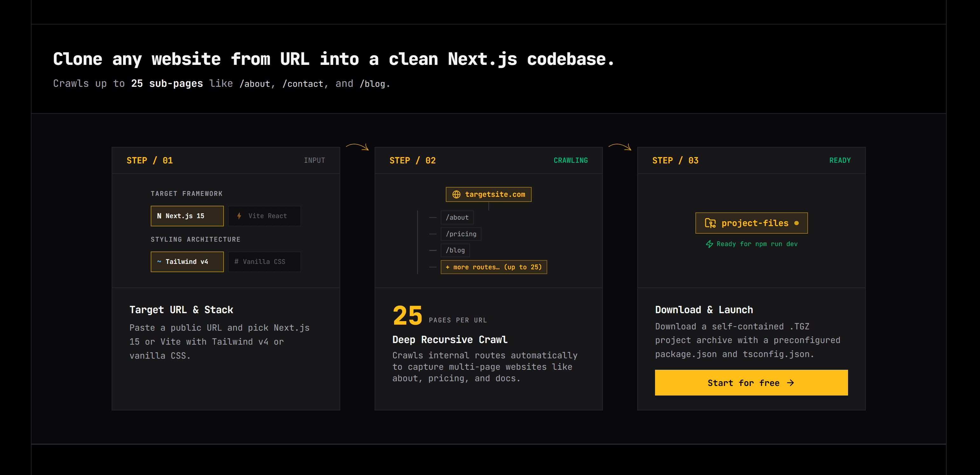Click the globe icon beside targetsite.com
980x475 pixels.
pyautogui.click(x=456, y=194)
